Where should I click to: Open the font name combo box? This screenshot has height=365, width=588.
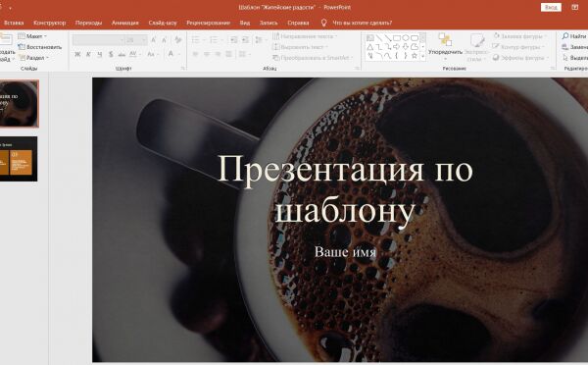(98, 40)
